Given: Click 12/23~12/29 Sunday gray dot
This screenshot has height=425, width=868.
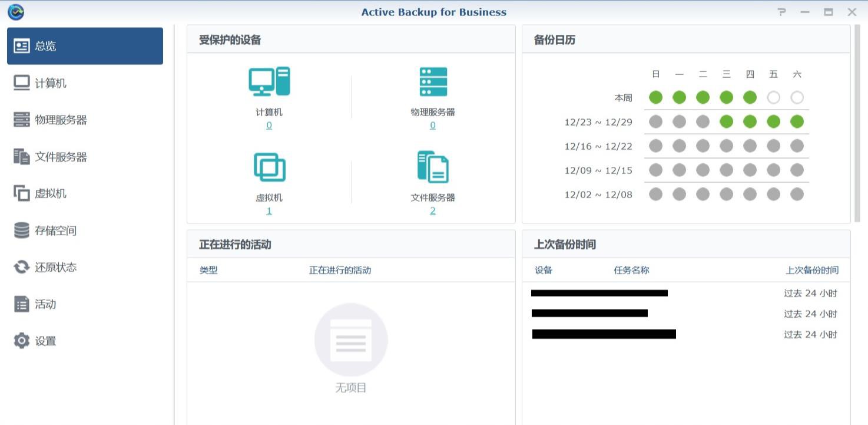Looking at the screenshot, I should [x=655, y=121].
